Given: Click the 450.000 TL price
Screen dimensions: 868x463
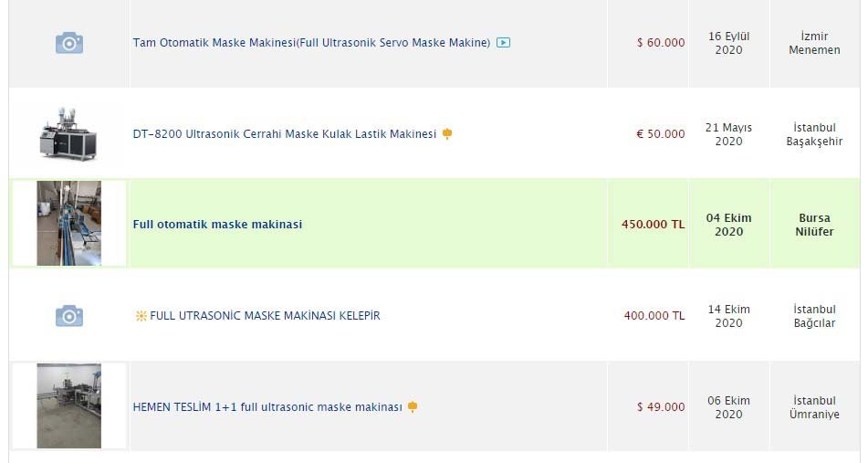Looking at the screenshot, I should [653, 225].
